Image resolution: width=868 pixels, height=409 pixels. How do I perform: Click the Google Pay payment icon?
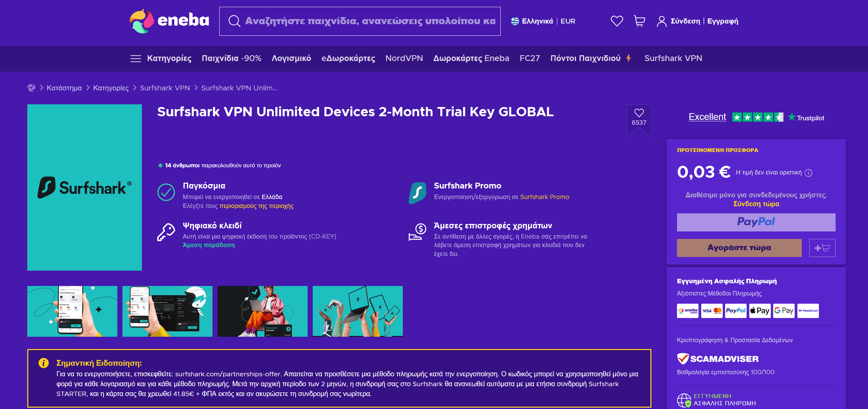tap(784, 311)
